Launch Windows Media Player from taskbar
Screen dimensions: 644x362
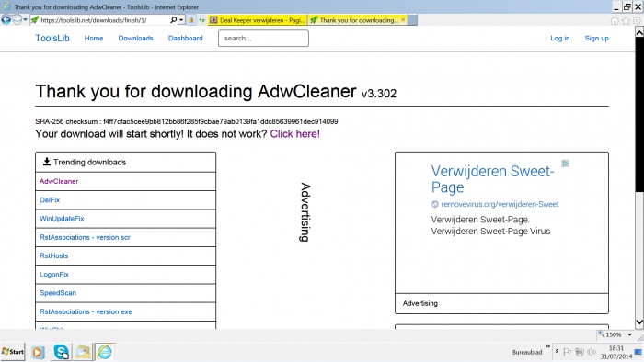coord(38,352)
